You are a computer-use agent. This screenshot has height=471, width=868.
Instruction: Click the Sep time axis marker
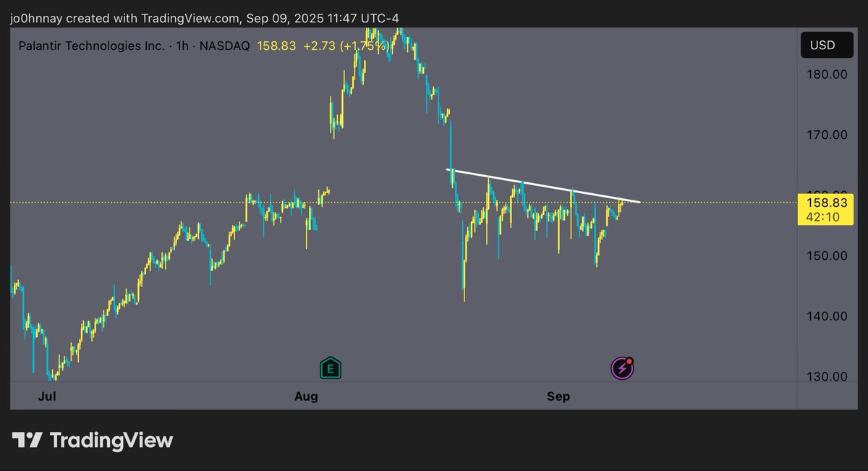[558, 396]
